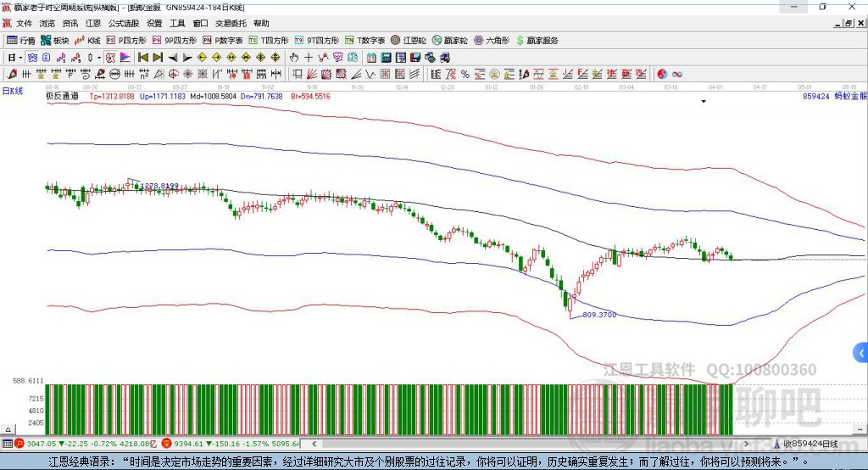
Task: Open the 行情 market quotes view
Action: 20,41
